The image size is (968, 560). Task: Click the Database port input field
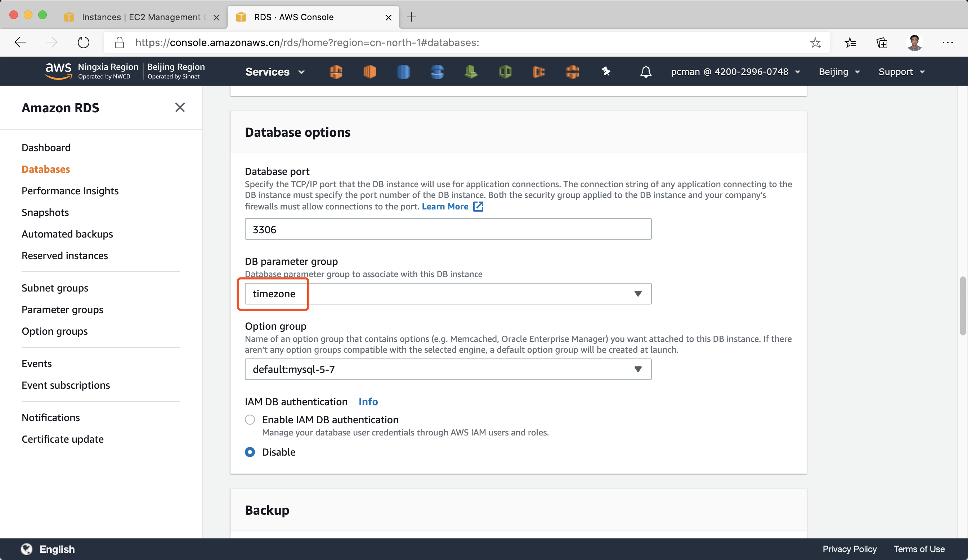pyautogui.click(x=448, y=229)
